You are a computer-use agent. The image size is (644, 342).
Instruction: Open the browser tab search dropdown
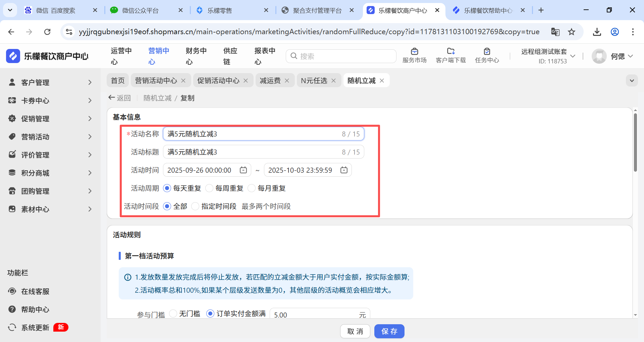[x=10, y=10]
